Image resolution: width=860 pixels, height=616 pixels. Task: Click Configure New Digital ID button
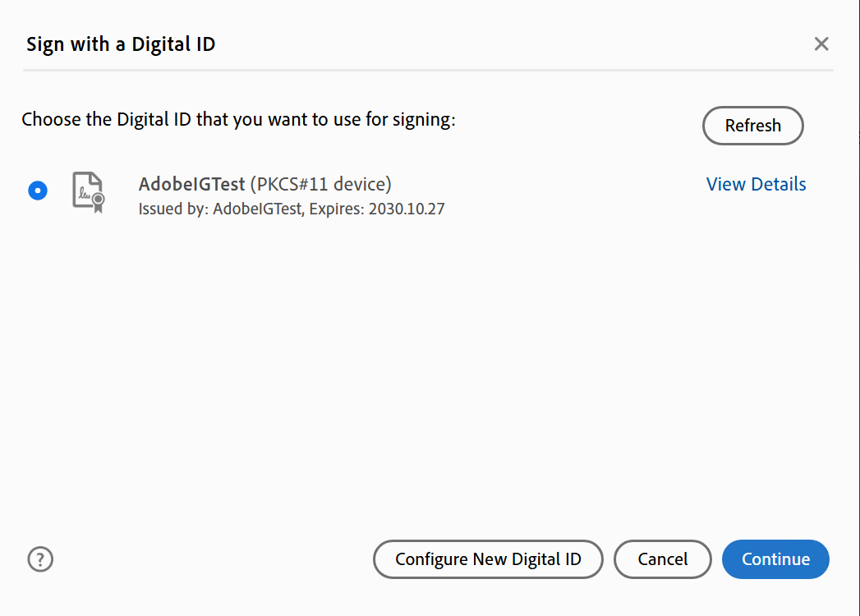(x=488, y=559)
